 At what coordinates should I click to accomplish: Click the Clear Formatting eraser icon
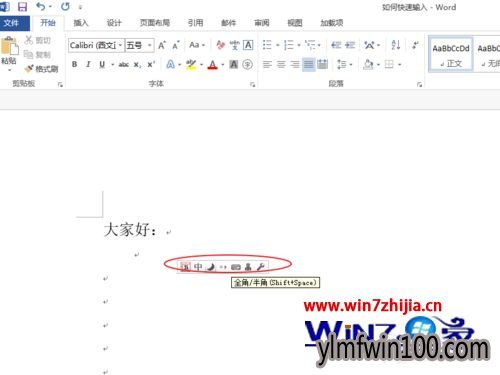(x=220, y=45)
